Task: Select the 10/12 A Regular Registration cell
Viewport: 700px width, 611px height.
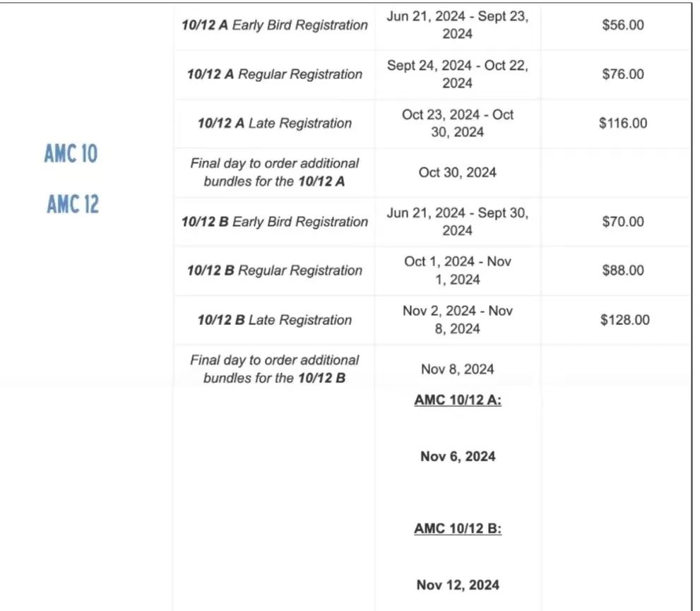Action: [x=275, y=74]
